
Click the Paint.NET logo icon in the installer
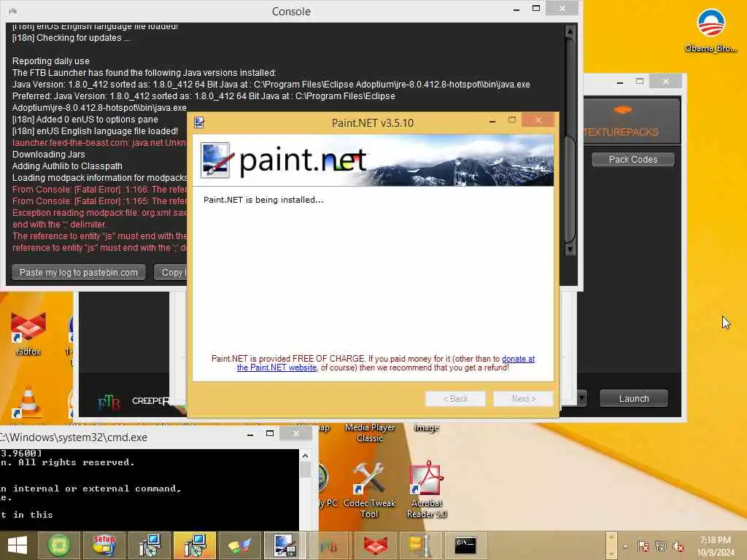click(216, 160)
